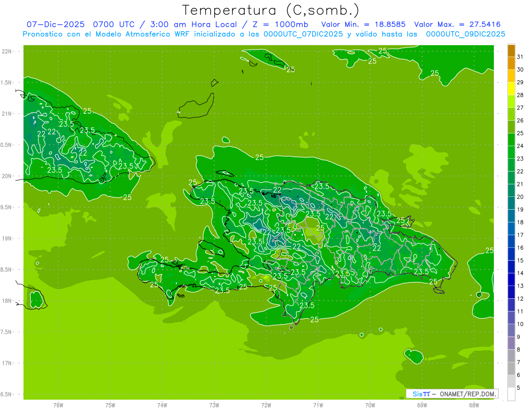
Task: Click the 68W longitude axis label
Action: pos(473,405)
